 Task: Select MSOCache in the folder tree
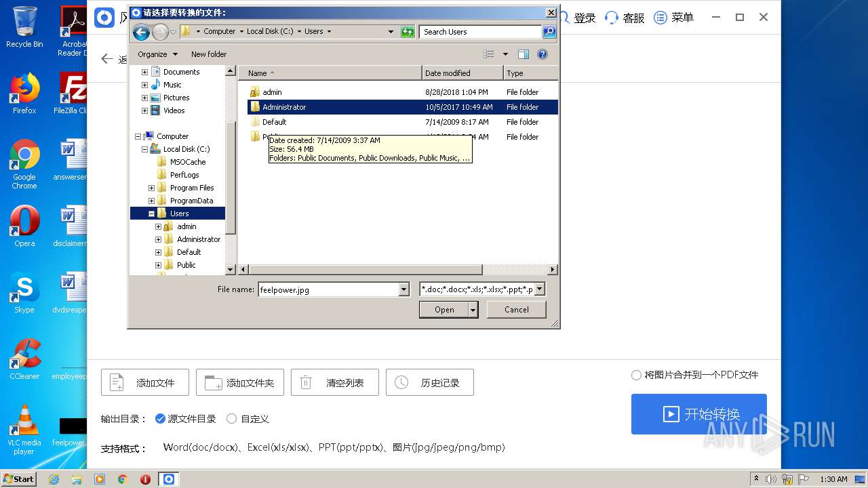pyautogui.click(x=188, y=162)
